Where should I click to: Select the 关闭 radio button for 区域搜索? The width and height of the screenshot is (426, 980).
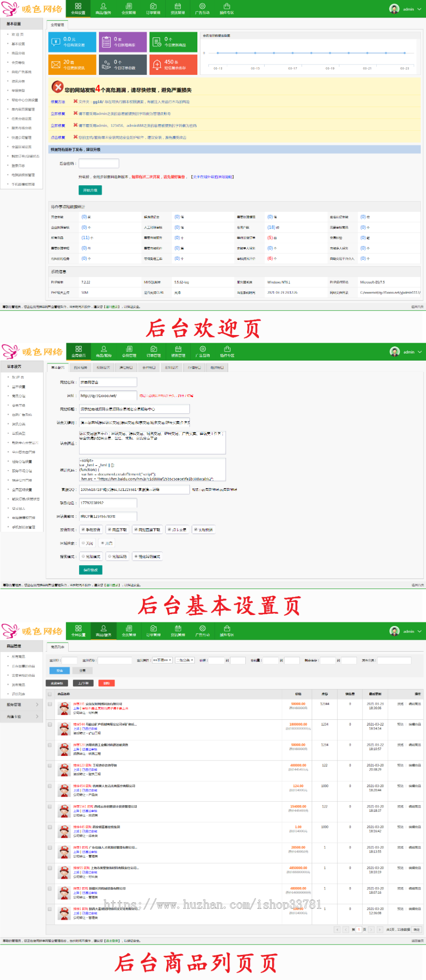pyautogui.click(x=83, y=543)
